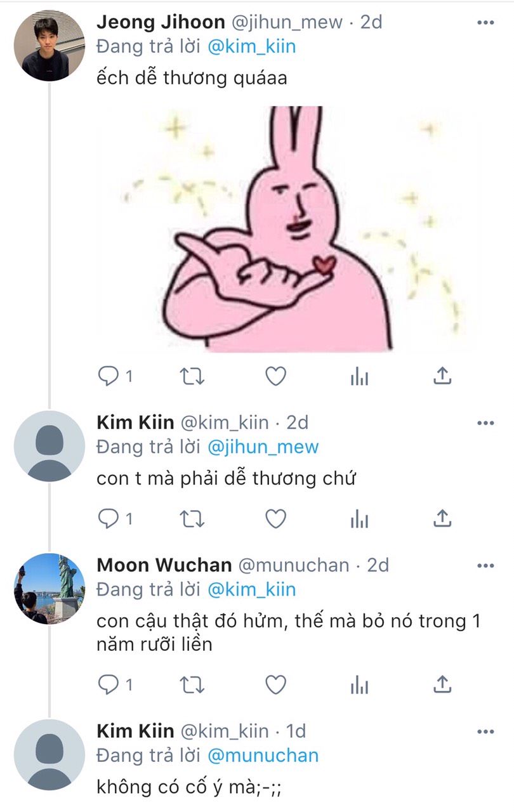Open the @munuchan mention link
The image size is (514, 812).
pos(263,756)
